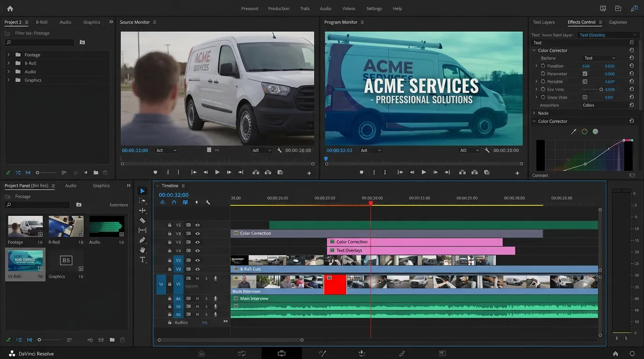644x359 pixels.
Task: Open the Help menu
Action: click(x=397, y=8)
